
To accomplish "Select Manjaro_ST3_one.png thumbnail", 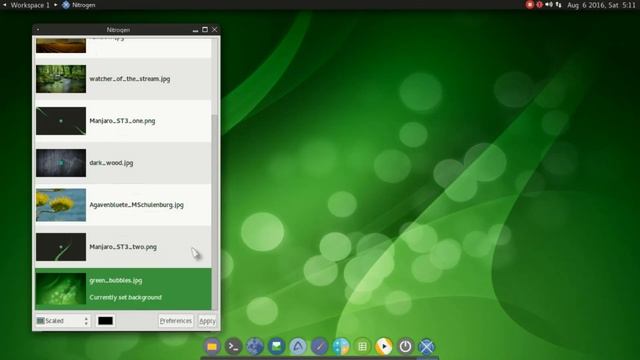I will [61, 121].
